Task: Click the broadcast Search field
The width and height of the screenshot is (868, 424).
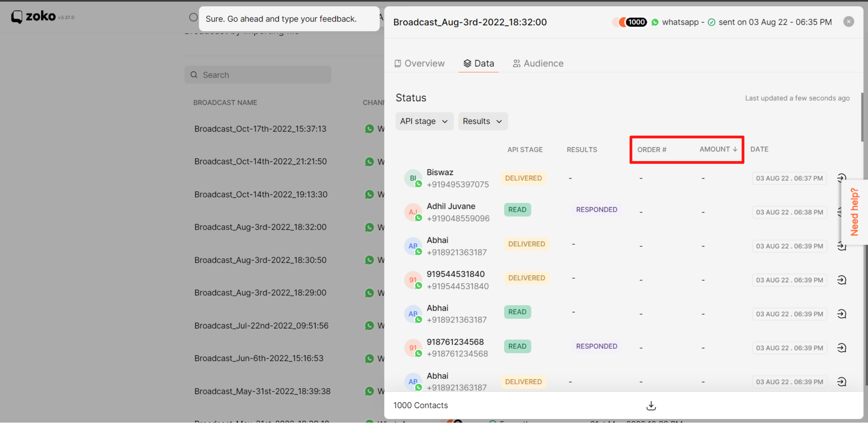Action: point(258,75)
